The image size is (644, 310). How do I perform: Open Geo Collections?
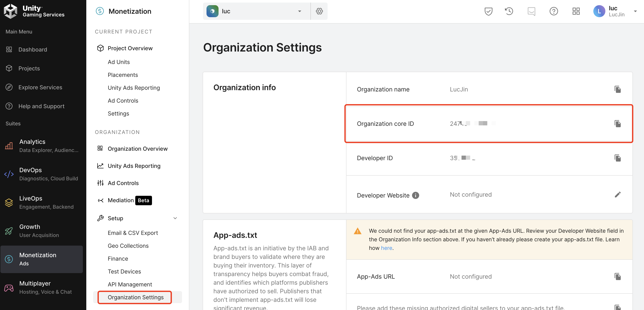tap(128, 246)
